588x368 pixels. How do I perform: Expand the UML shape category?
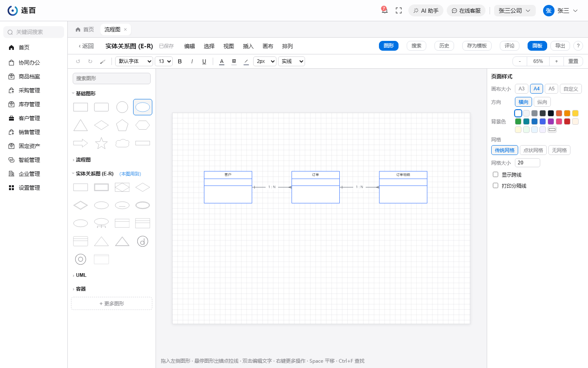(81, 275)
